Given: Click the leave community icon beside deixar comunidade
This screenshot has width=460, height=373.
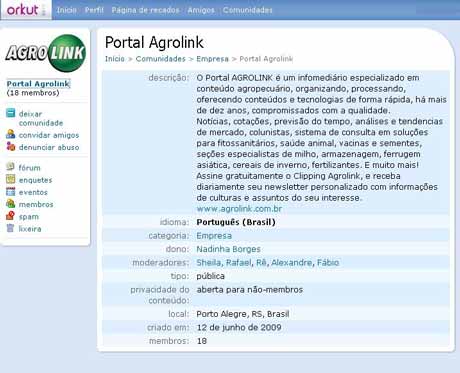Looking at the screenshot, I should click(x=11, y=113).
